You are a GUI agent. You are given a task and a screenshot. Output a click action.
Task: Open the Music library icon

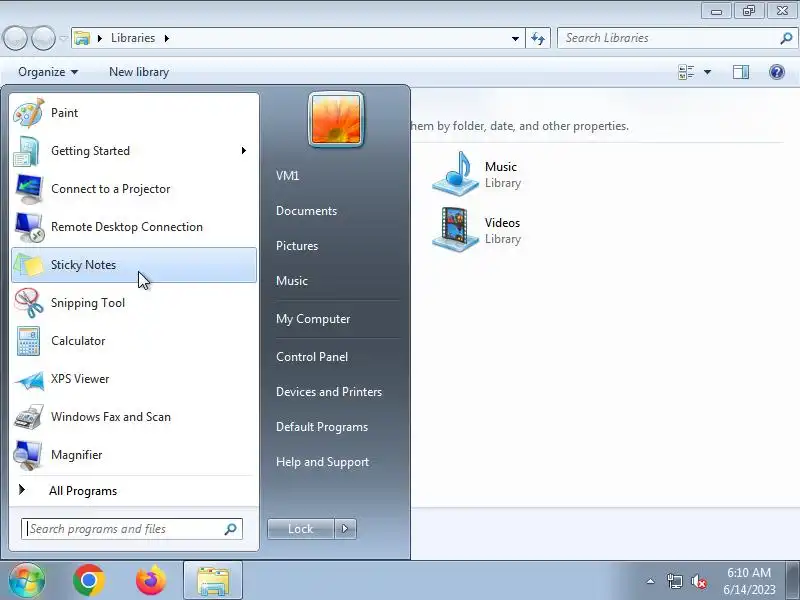(456, 173)
